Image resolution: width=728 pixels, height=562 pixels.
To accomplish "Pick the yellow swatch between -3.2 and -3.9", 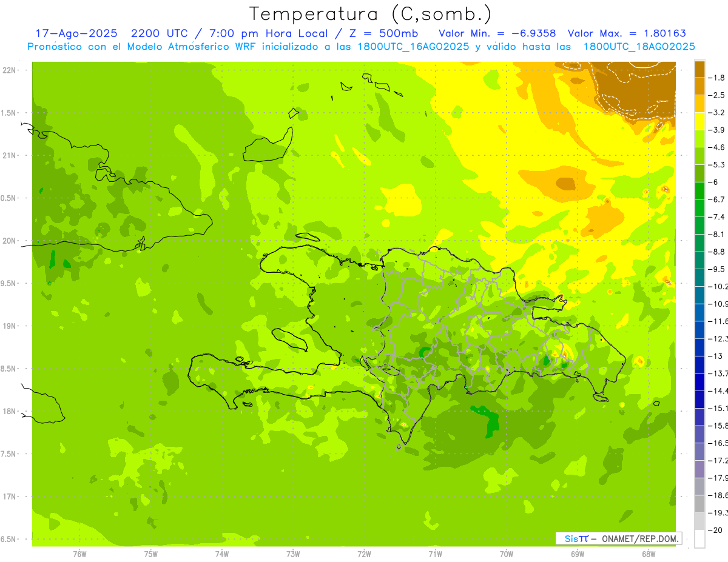I will pyautogui.click(x=699, y=121).
